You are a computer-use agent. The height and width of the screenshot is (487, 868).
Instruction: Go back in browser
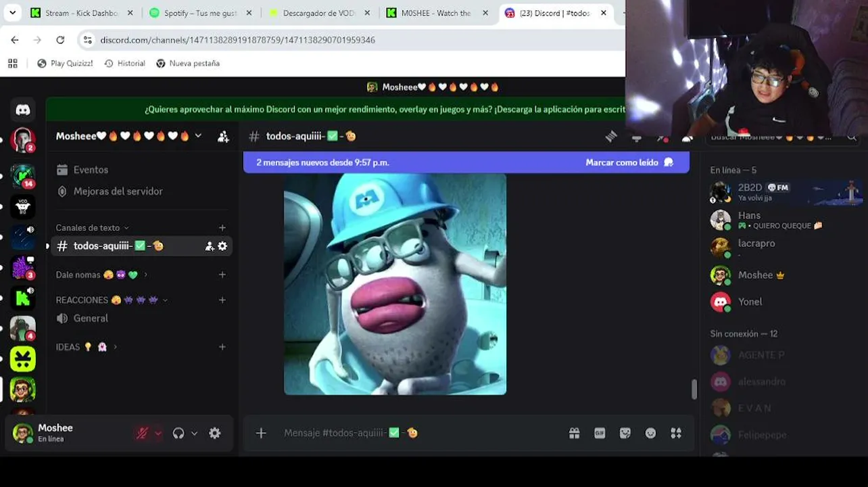[15, 40]
